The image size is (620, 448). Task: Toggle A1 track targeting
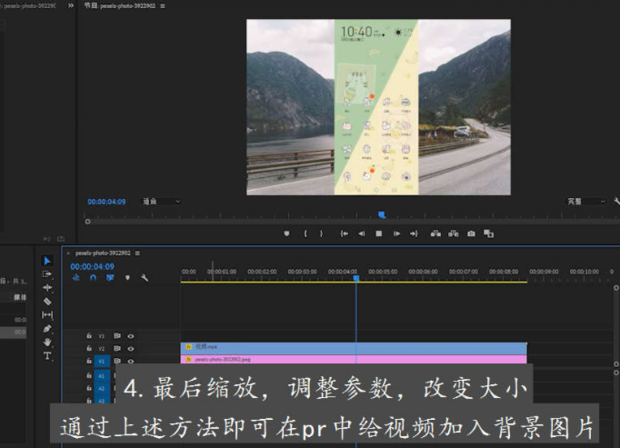coord(102,376)
